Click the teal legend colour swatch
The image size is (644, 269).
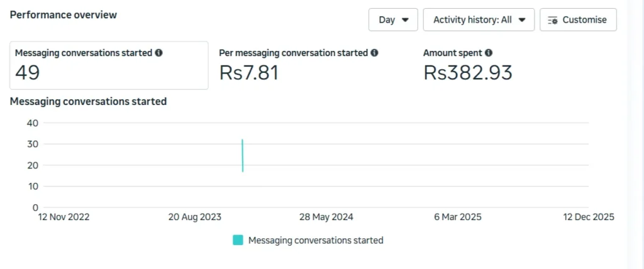pyautogui.click(x=238, y=240)
